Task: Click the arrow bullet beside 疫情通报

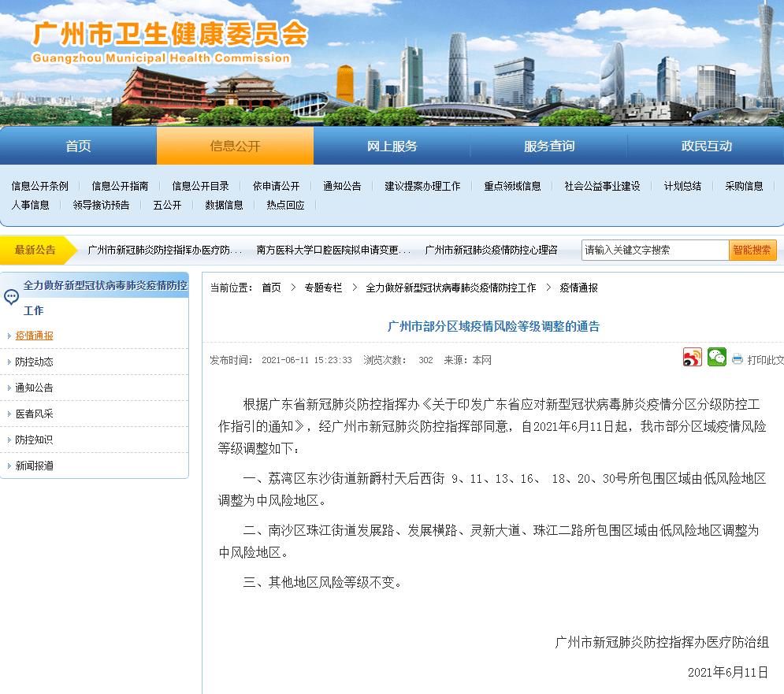Action: [x=9, y=336]
